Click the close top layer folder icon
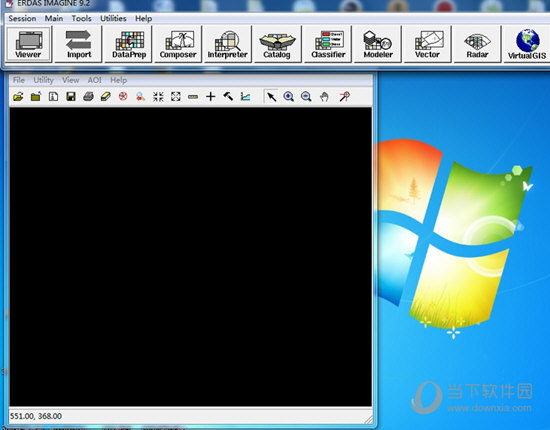Screen dimensions: 550x430 click(x=36, y=96)
